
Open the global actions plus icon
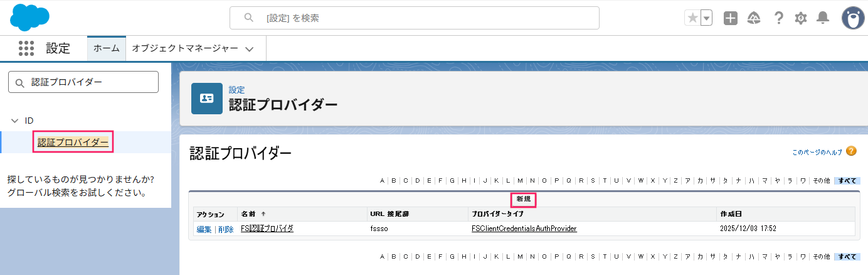point(731,18)
